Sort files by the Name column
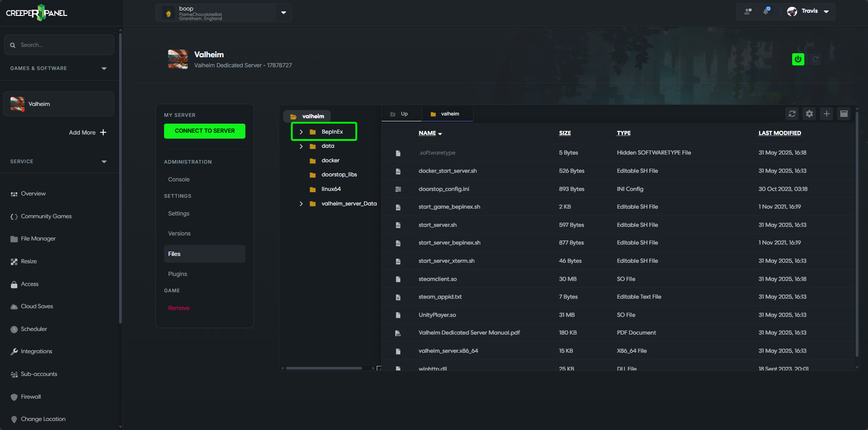Image resolution: width=868 pixels, height=430 pixels. [430, 133]
